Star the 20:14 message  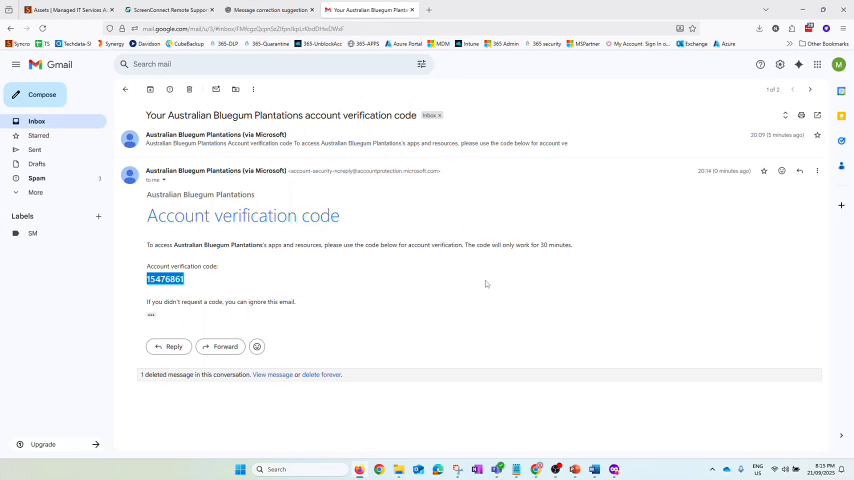764,171
